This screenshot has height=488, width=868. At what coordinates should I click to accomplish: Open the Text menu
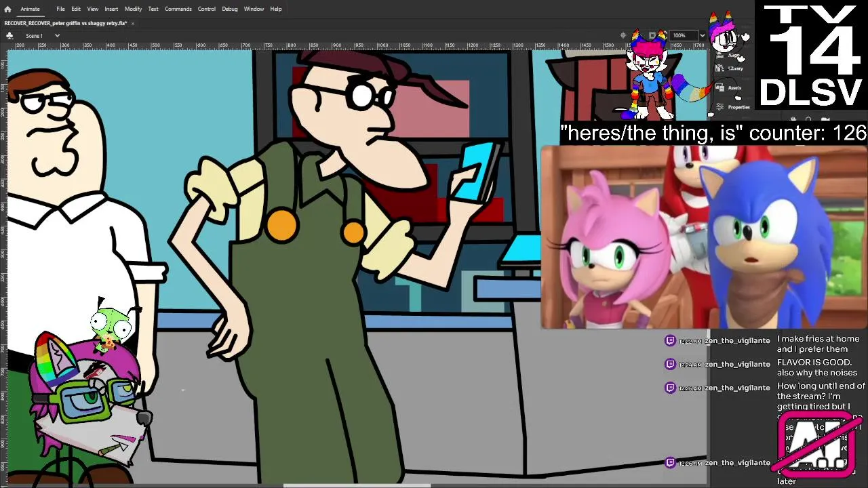pyautogui.click(x=153, y=9)
